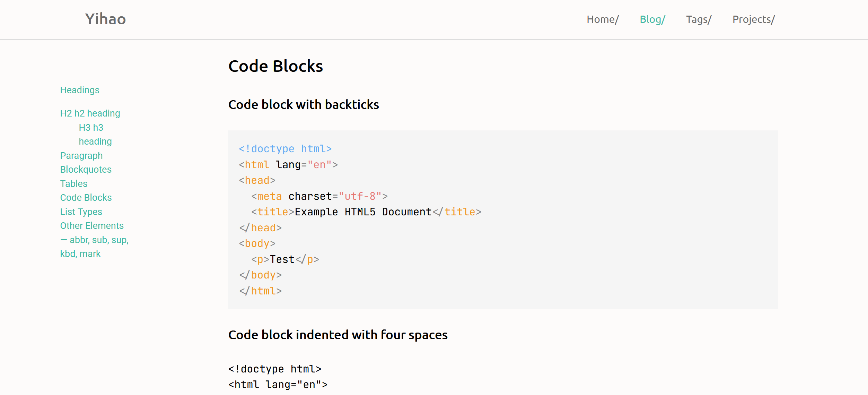868x395 pixels.
Task: Open the Home/ navigation link
Action: pos(602,19)
